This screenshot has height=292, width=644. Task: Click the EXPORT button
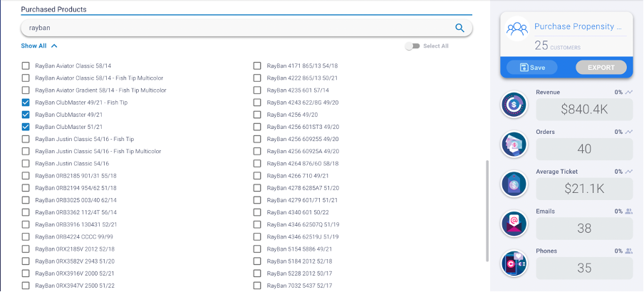click(601, 68)
